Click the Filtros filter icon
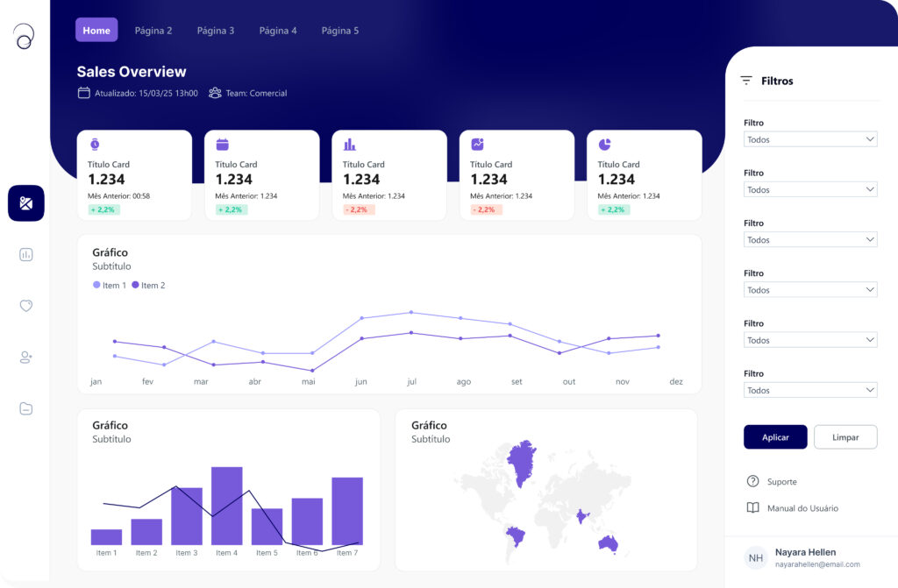The image size is (898, 588). pos(746,81)
